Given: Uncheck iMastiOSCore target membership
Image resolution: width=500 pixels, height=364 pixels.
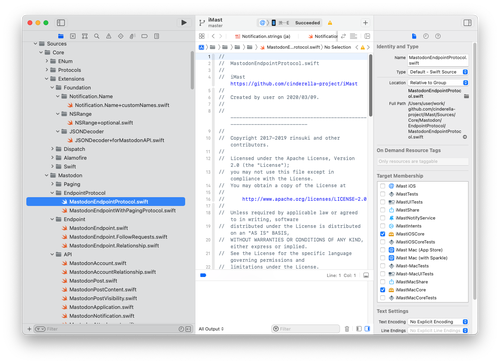Looking at the screenshot, I should [382, 234].
